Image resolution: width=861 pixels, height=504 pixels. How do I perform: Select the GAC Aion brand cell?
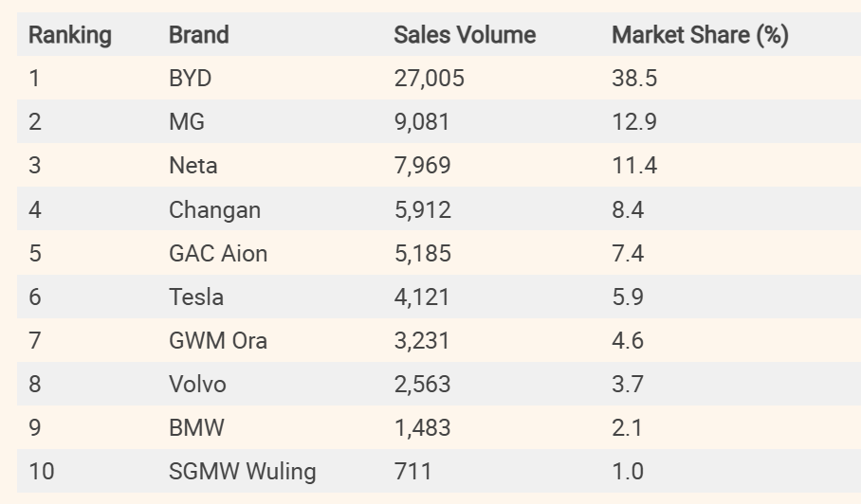tap(218, 253)
